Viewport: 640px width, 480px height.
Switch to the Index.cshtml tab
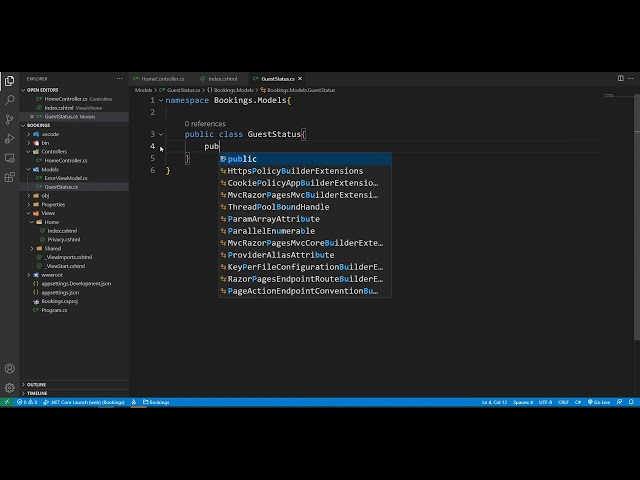pyautogui.click(x=222, y=79)
